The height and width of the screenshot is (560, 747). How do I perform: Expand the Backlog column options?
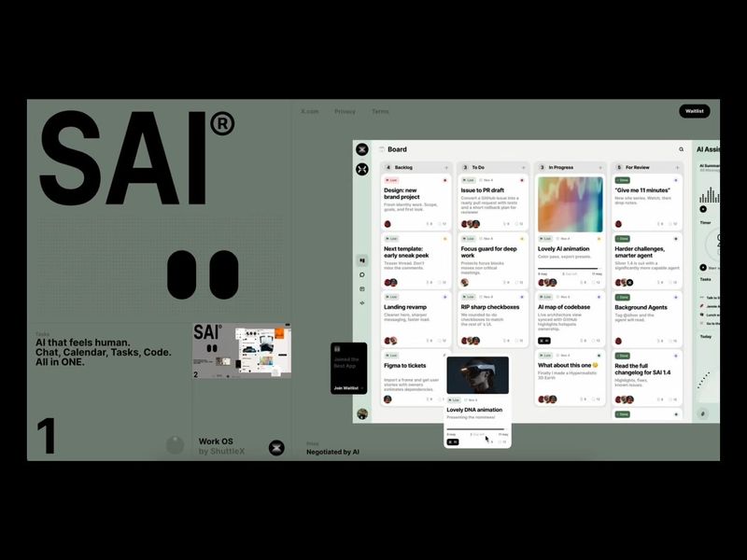point(447,167)
